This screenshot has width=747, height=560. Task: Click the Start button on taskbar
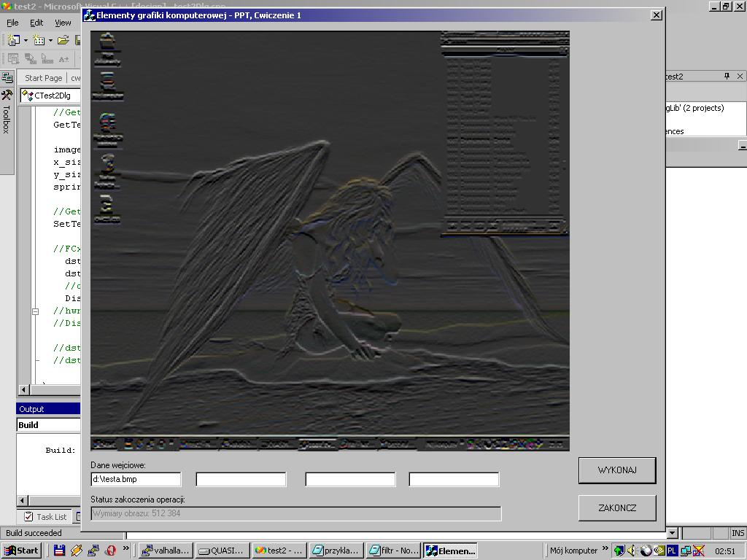21,551
